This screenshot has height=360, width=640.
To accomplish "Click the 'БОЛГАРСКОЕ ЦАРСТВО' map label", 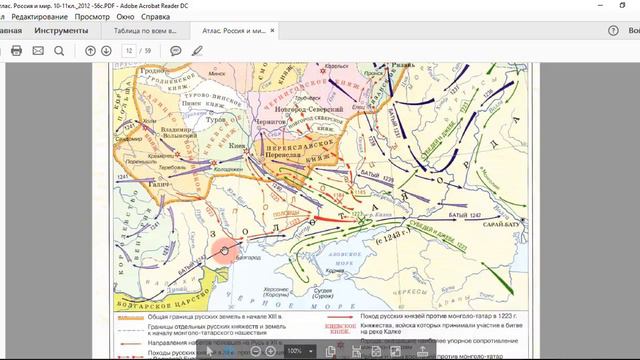I will click(163, 300).
